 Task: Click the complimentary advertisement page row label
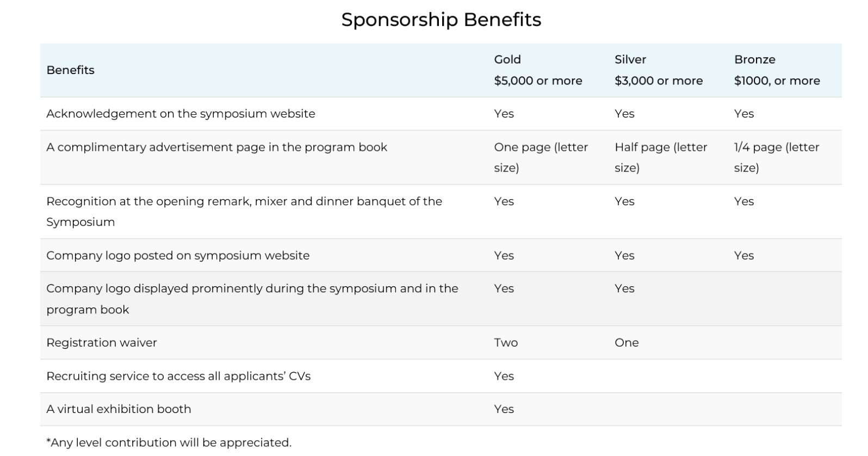(x=216, y=147)
